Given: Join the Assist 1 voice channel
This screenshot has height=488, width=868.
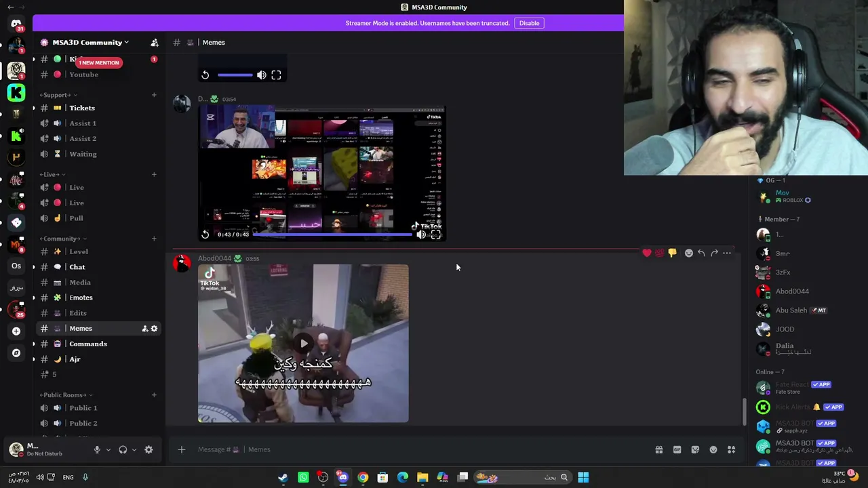Looking at the screenshot, I should (x=98, y=123).
